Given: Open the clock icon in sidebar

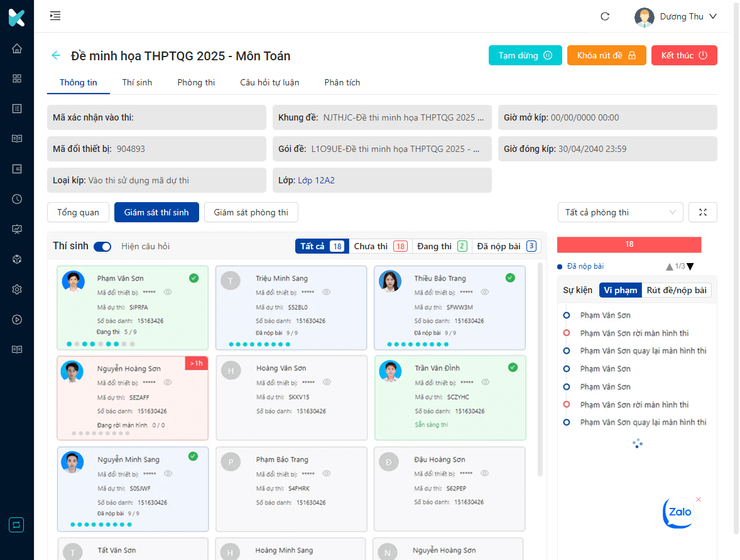Looking at the screenshot, I should (17, 199).
